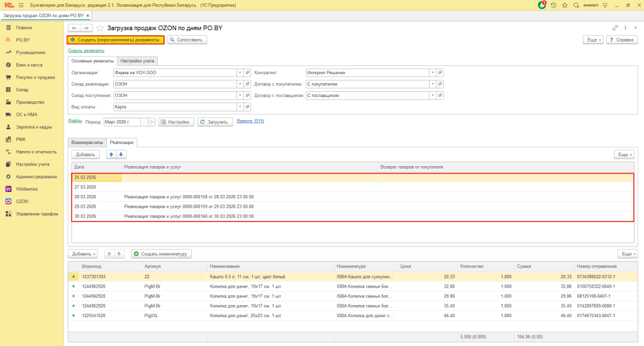Expand Контрагент dropdown list
Image resolution: width=644 pixels, height=346 pixels.
tap(433, 73)
